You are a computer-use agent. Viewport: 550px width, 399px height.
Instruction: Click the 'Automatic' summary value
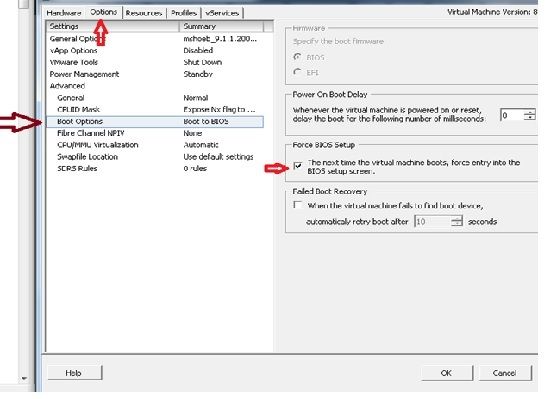201,145
